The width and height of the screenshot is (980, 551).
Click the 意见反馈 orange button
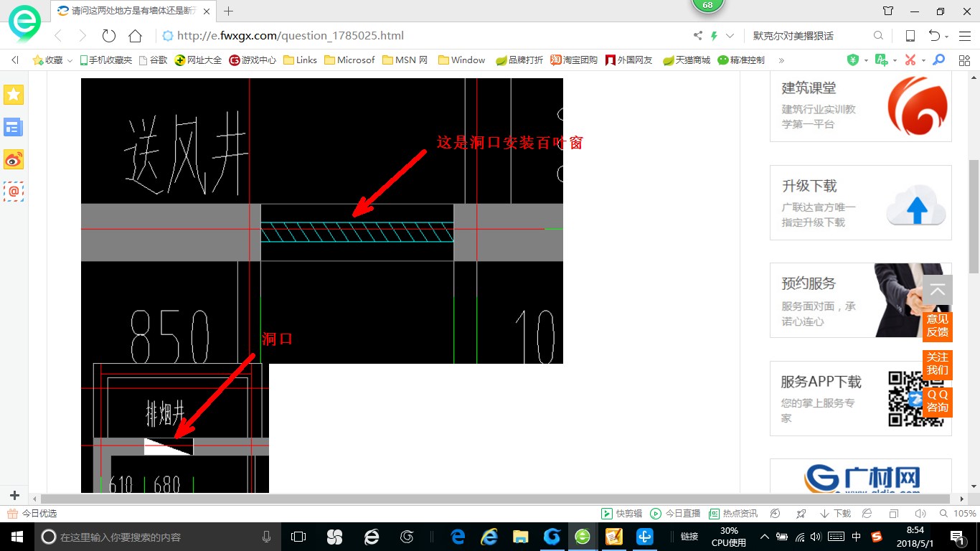tap(937, 326)
